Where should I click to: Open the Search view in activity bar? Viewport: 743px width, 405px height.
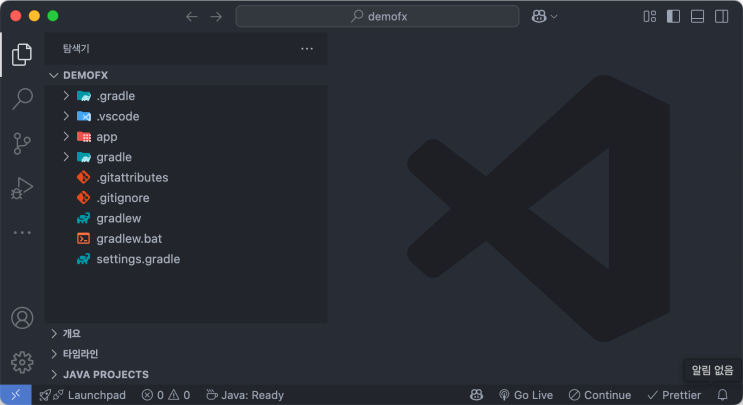(x=22, y=99)
